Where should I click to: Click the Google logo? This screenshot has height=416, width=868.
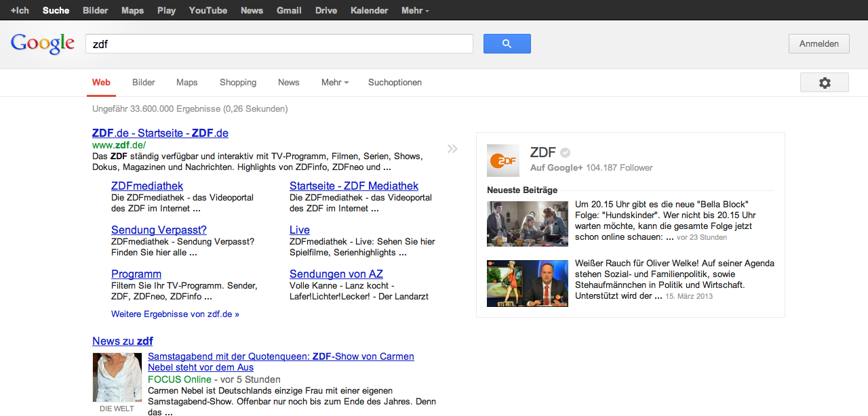tap(43, 43)
